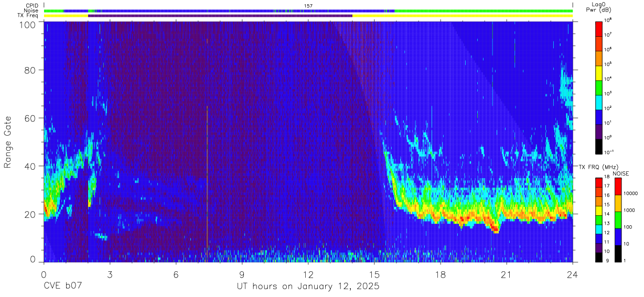Click the 'UT hours on January 12, 2025' axis title
Screen dimensions: 644x297
tap(308, 287)
